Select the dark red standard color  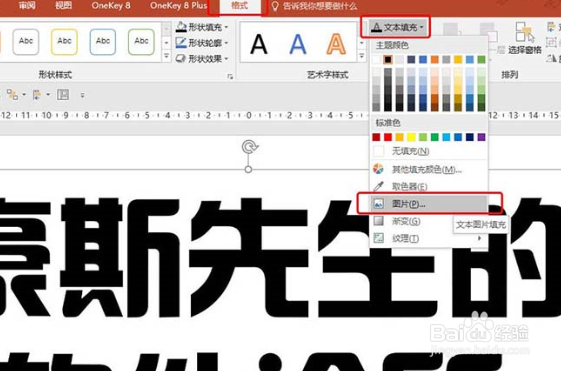(x=376, y=137)
